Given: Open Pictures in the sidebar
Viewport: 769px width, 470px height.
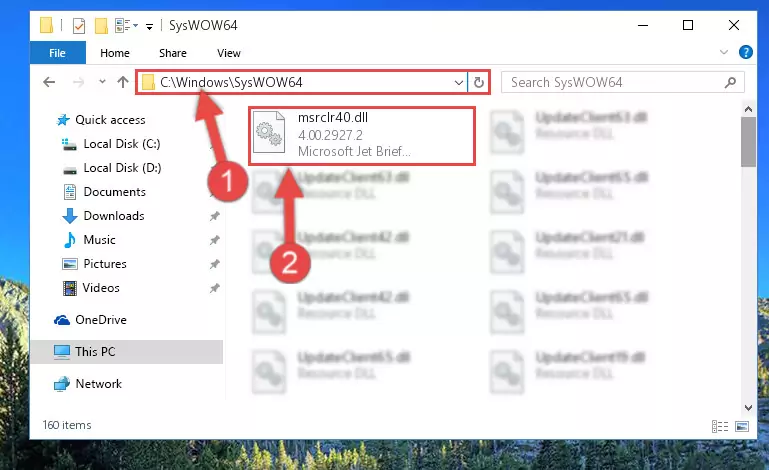Looking at the screenshot, I should coord(105,264).
